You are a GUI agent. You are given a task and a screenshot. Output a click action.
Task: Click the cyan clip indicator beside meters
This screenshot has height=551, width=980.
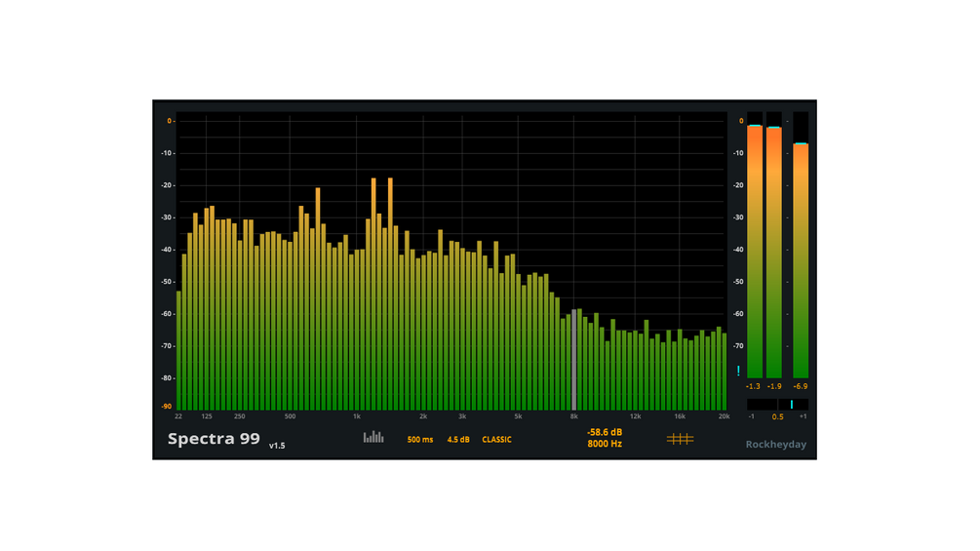(x=739, y=371)
